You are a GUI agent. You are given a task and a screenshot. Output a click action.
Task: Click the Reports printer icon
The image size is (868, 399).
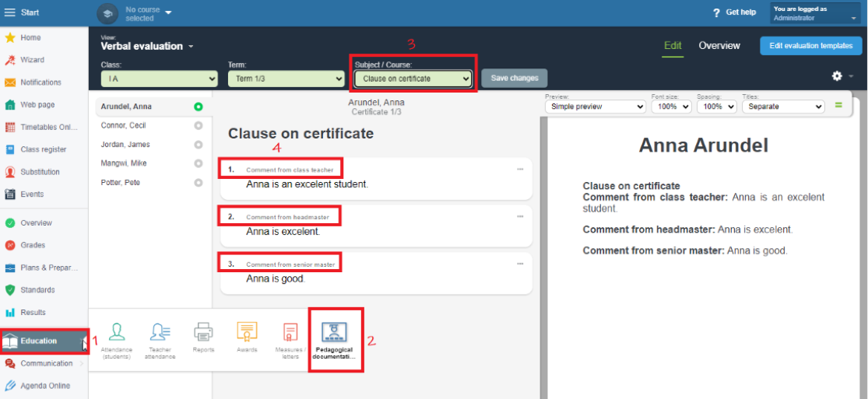click(203, 331)
